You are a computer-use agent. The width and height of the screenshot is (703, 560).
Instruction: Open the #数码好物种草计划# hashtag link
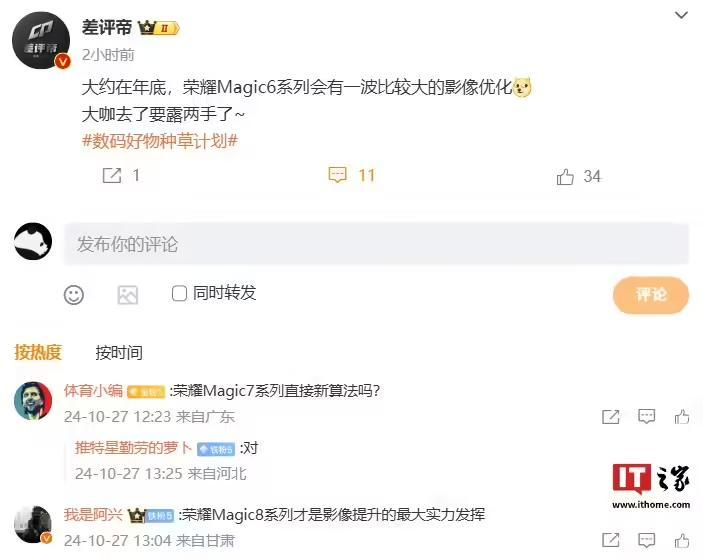(160, 141)
